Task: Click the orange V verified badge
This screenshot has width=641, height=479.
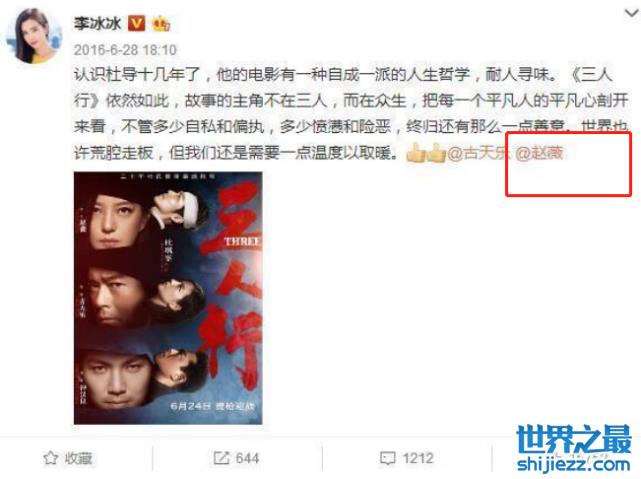Action: coord(137,23)
